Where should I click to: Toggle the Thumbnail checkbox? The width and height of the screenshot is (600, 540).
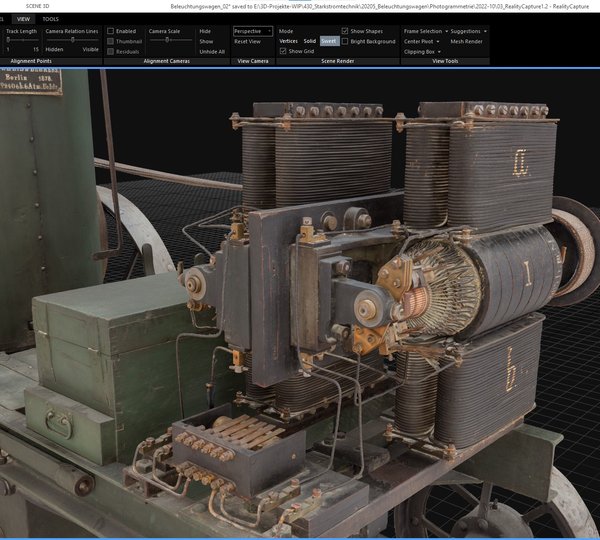click(111, 41)
